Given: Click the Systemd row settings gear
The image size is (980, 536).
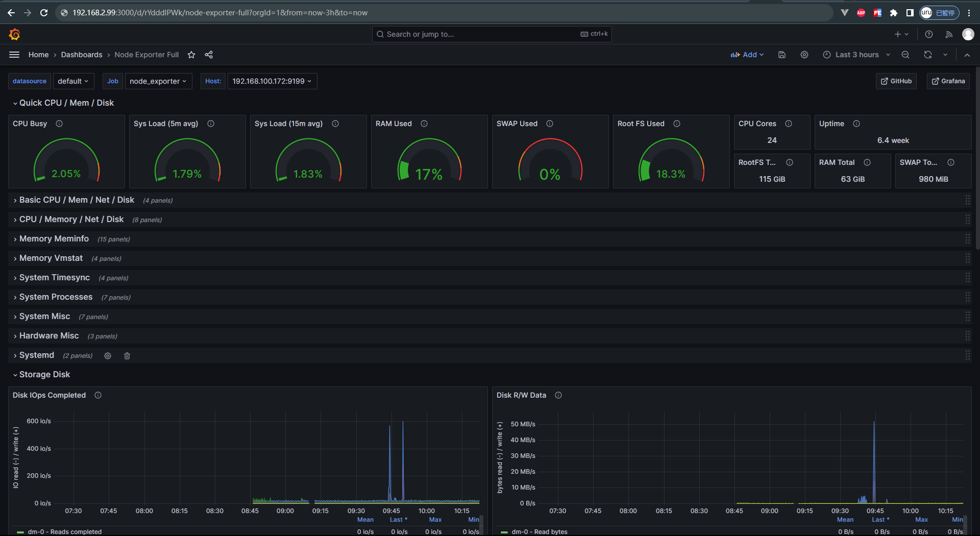Looking at the screenshot, I should 108,356.
